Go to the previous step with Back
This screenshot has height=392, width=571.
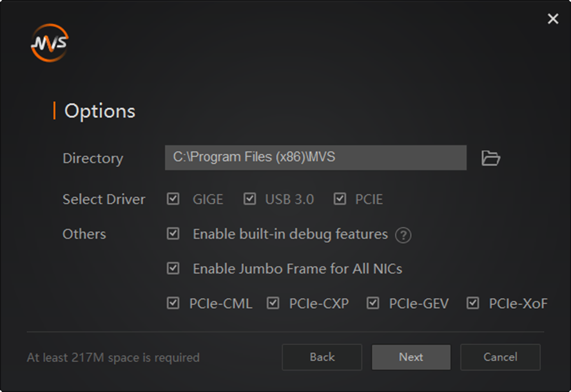click(322, 357)
